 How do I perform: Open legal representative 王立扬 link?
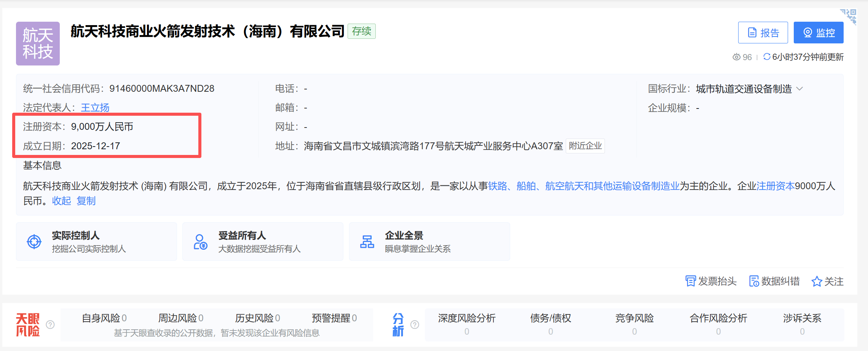[95, 108]
